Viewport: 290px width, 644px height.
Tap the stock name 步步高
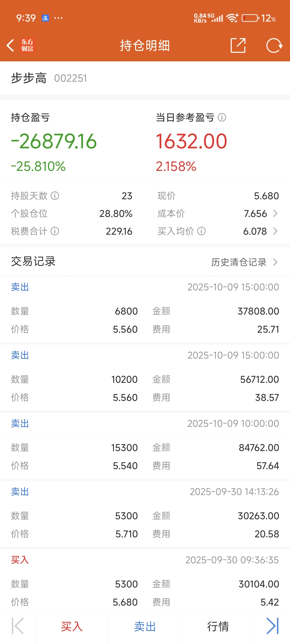click(29, 78)
